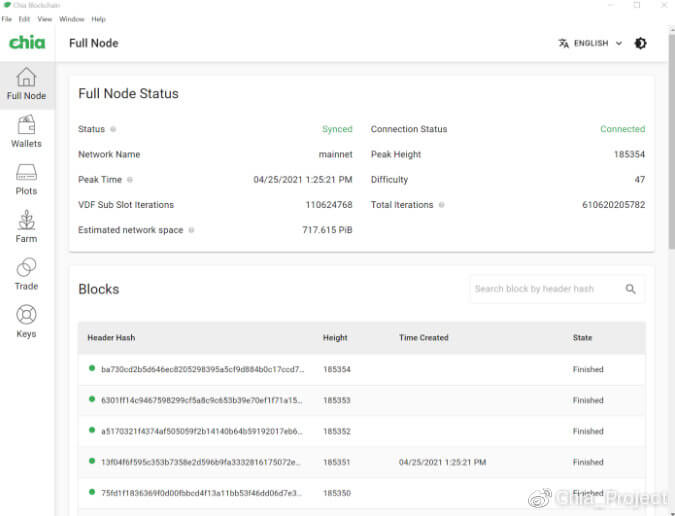Click the green dot of block 185353
This screenshot has width=675, height=516.
click(92, 399)
